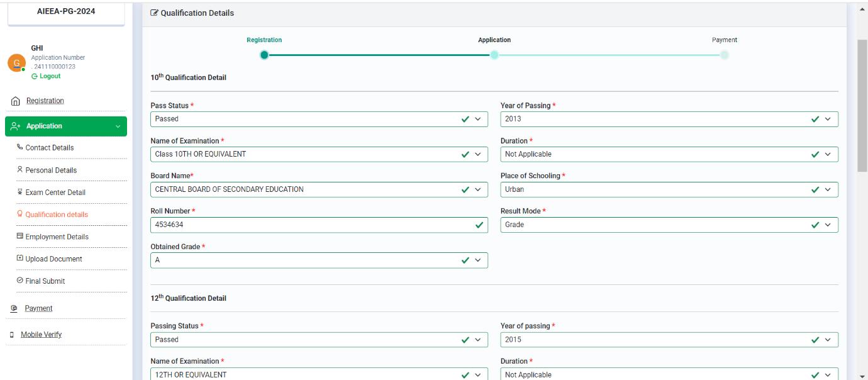This screenshot has height=380, width=868.
Task: Open the 10th Pass Status dropdown
Action: pos(319,119)
